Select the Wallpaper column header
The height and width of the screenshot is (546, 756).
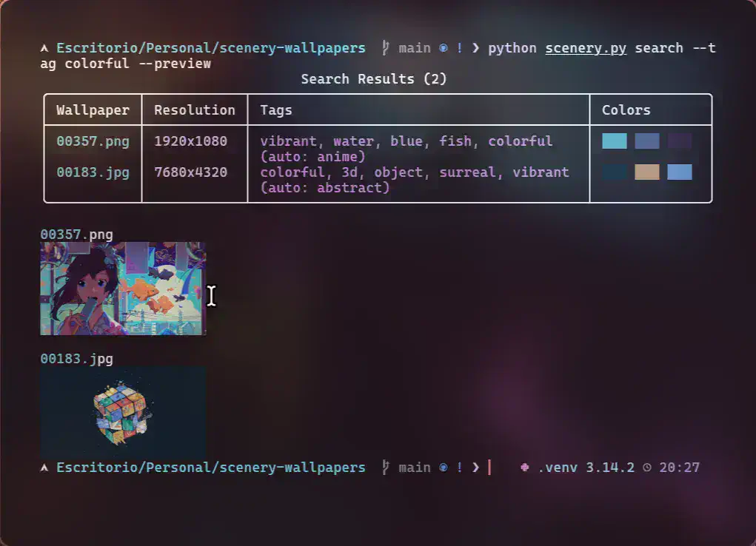(93, 110)
